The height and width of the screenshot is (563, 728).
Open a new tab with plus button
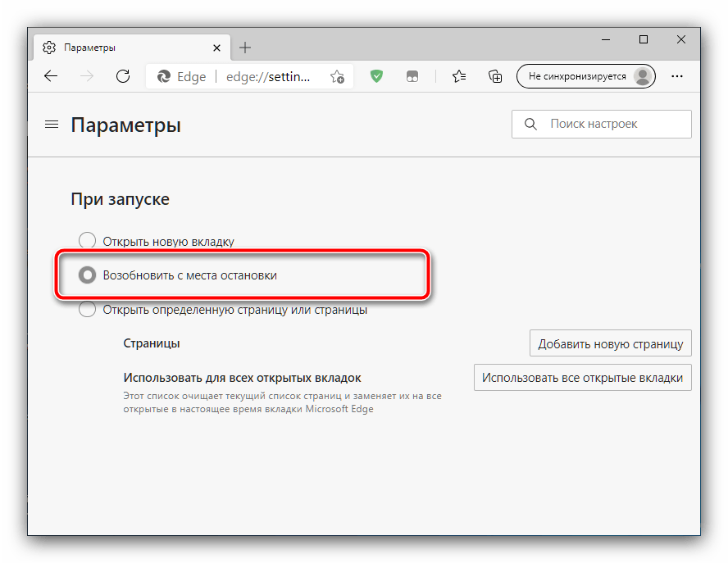coord(245,48)
